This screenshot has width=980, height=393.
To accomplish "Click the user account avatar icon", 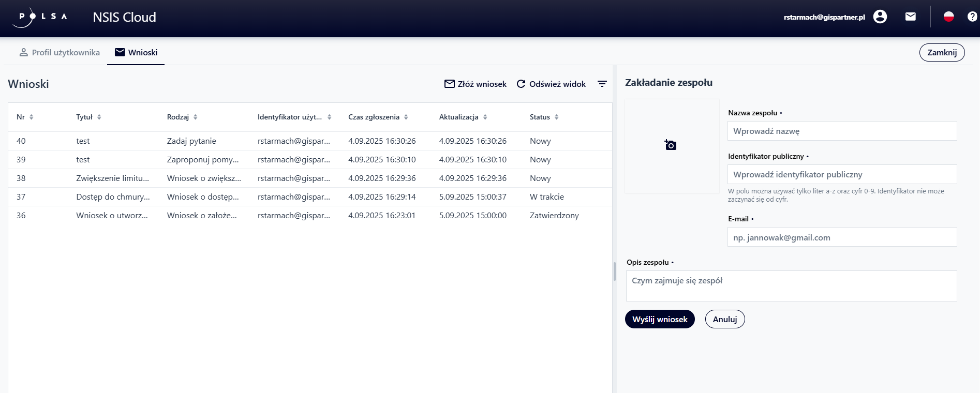I will pyautogui.click(x=880, y=17).
